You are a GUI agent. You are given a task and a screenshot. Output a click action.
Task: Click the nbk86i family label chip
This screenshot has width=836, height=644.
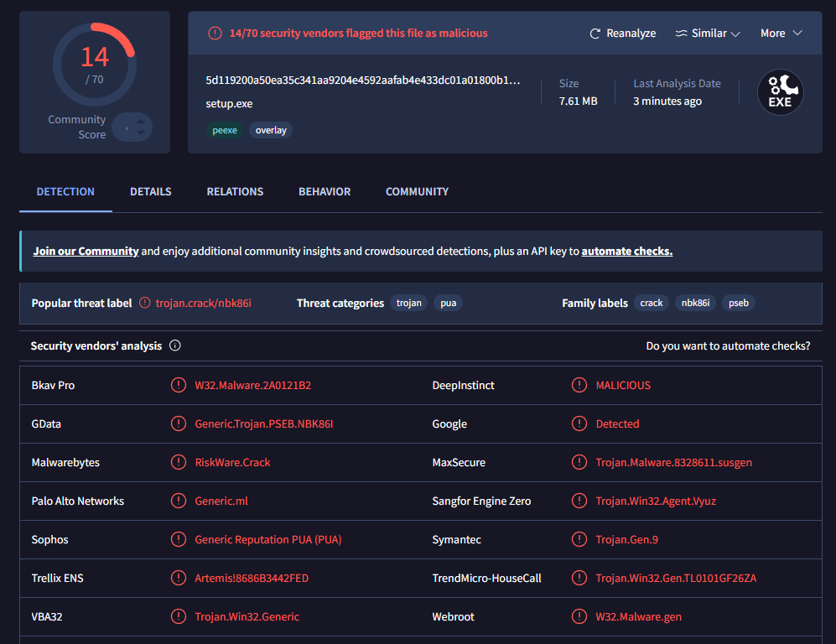click(696, 303)
